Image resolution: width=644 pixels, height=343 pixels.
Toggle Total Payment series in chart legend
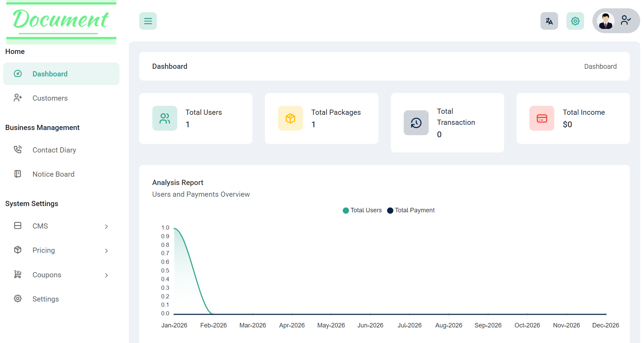(x=411, y=210)
